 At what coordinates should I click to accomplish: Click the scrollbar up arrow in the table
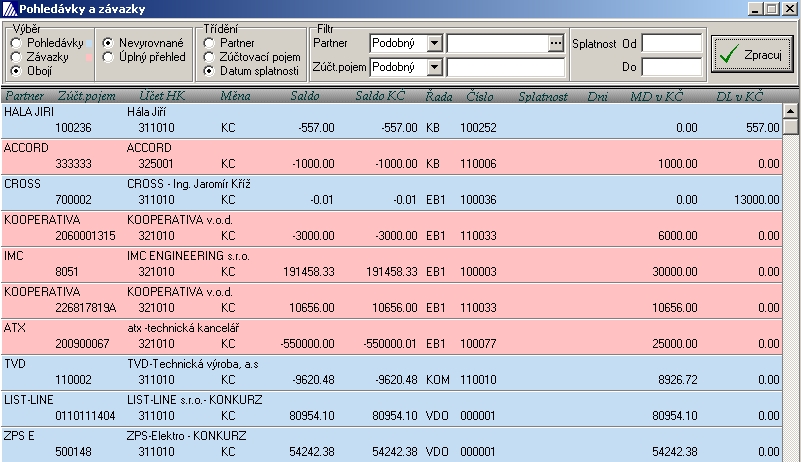coord(791,112)
